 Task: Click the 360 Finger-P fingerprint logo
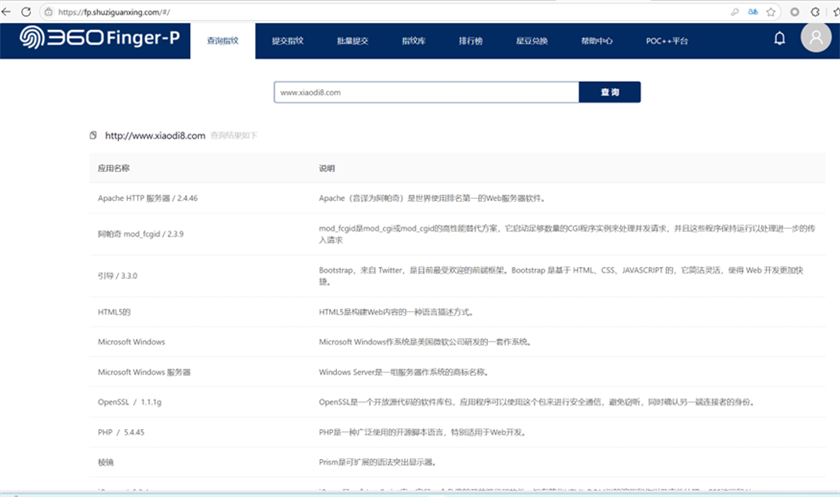[100, 37]
